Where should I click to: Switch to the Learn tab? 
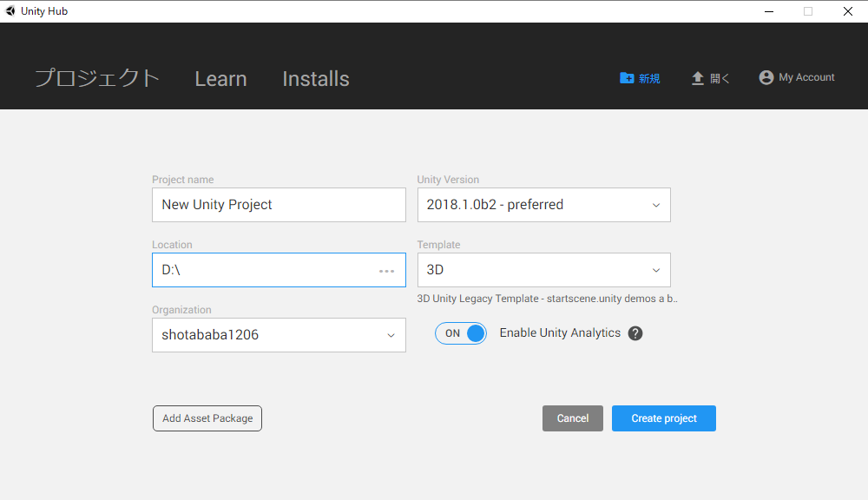click(x=220, y=79)
